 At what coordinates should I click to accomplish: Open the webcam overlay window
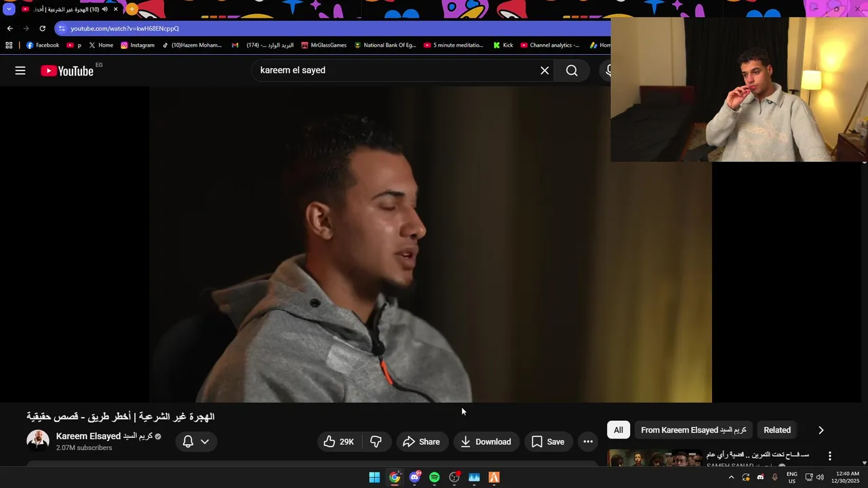click(739, 89)
